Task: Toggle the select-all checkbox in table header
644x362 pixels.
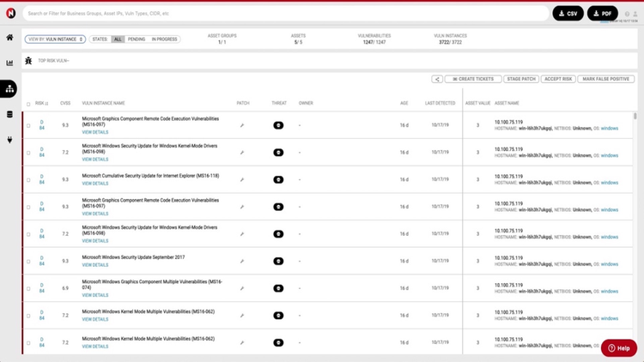Action: pyautogui.click(x=27, y=103)
